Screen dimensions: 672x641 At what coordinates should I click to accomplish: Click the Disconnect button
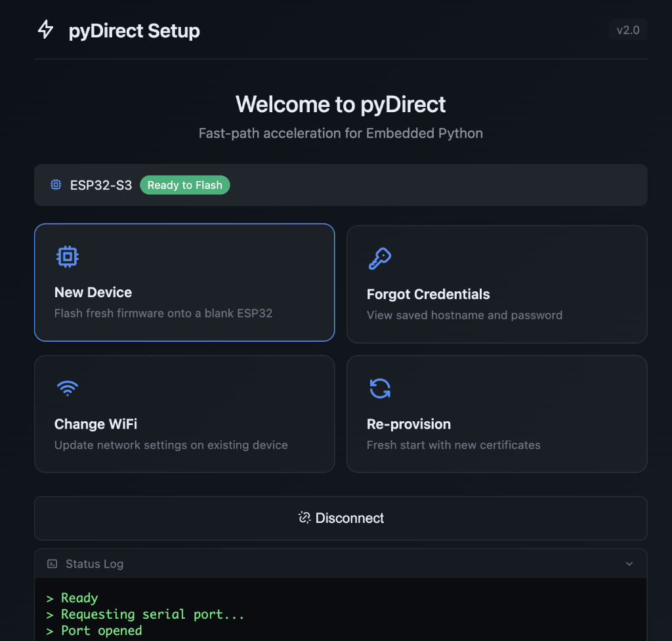pos(341,518)
